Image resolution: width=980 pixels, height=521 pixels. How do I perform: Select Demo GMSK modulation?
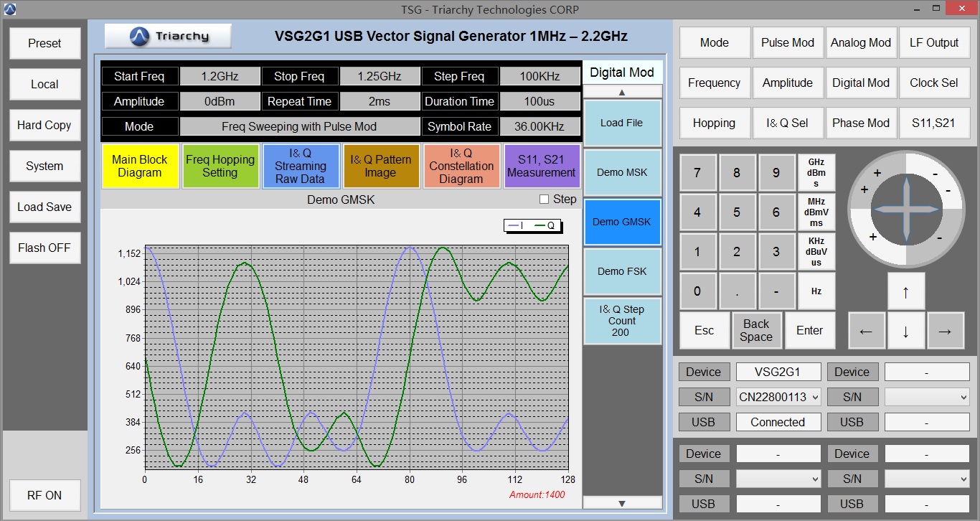pos(622,222)
